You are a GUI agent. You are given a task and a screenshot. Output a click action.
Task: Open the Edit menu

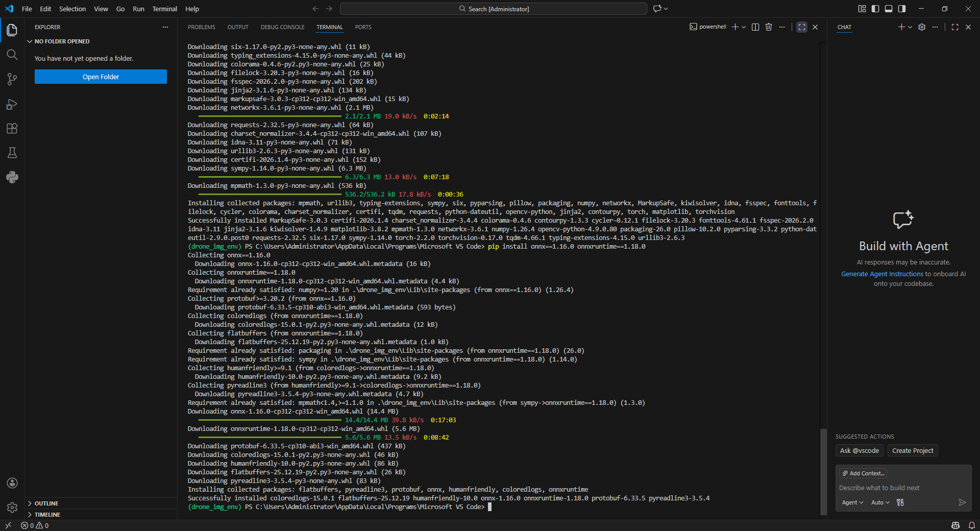click(x=45, y=9)
